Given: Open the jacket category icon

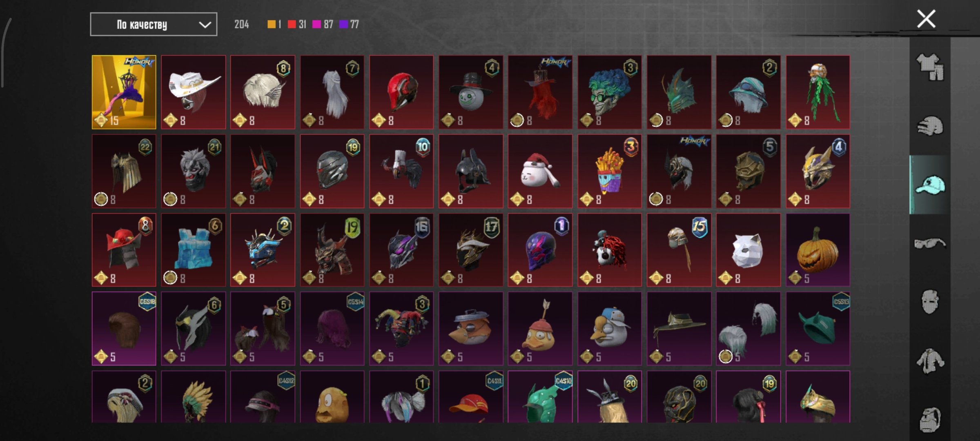Looking at the screenshot, I should coord(930,361).
